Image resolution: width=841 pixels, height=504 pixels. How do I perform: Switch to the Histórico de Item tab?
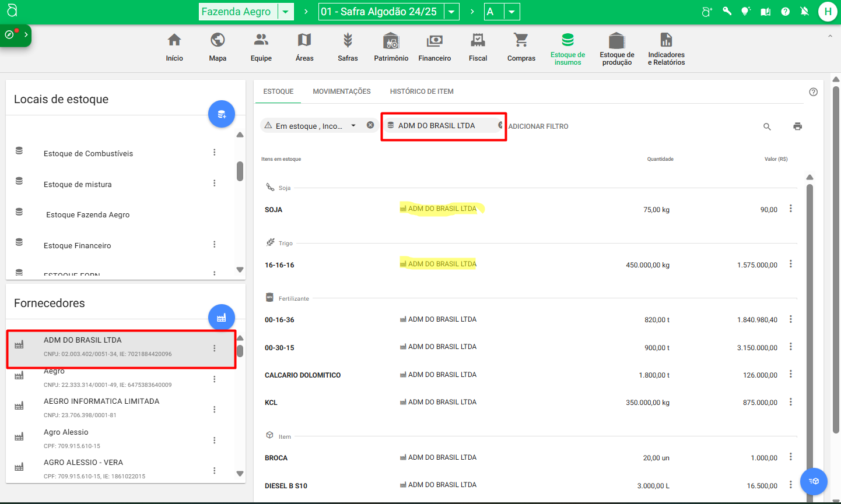tap(422, 91)
